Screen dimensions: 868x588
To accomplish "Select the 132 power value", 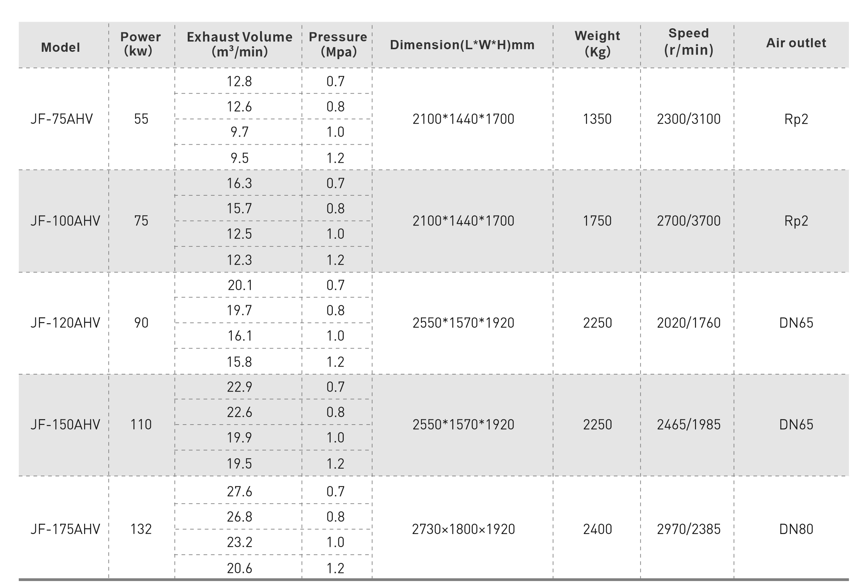I will click(x=141, y=529).
